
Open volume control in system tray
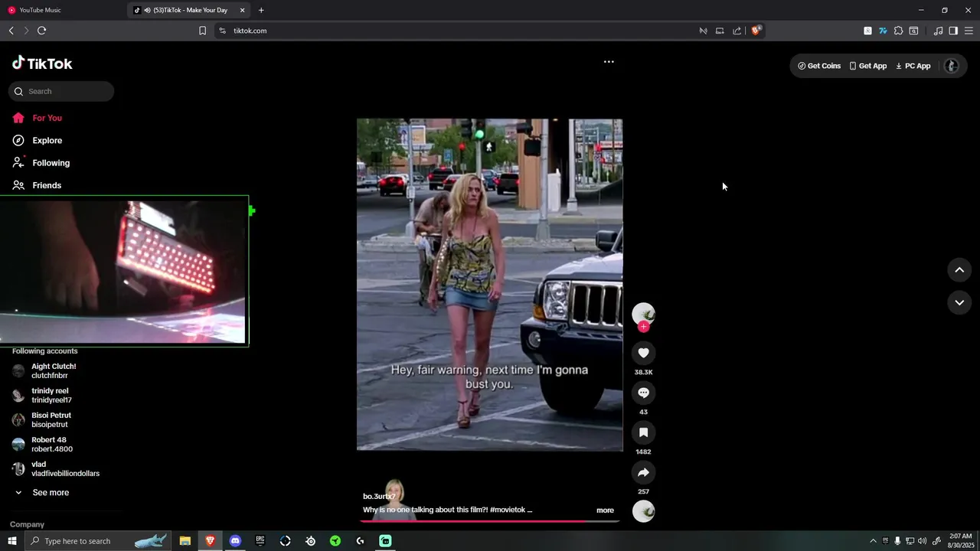click(x=922, y=541)
